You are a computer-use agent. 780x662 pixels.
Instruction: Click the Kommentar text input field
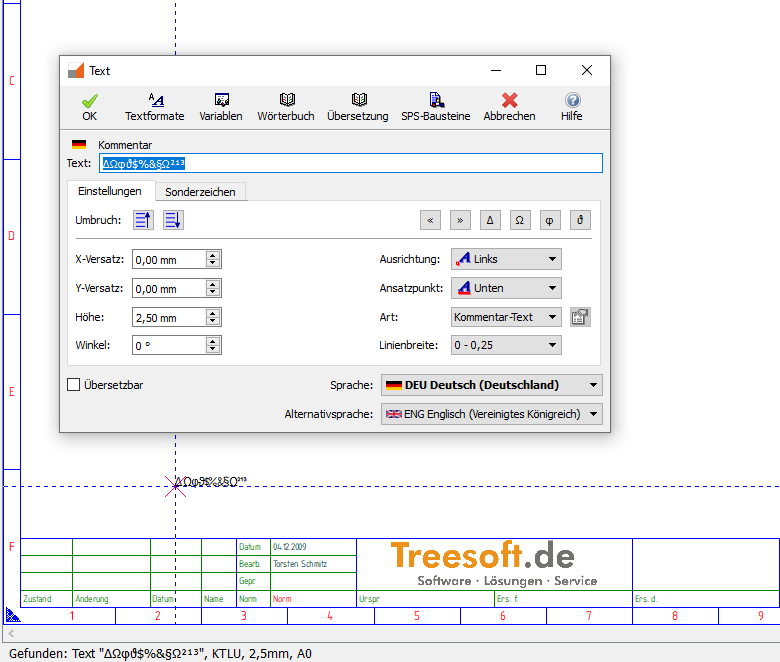(x=350, y=163)
